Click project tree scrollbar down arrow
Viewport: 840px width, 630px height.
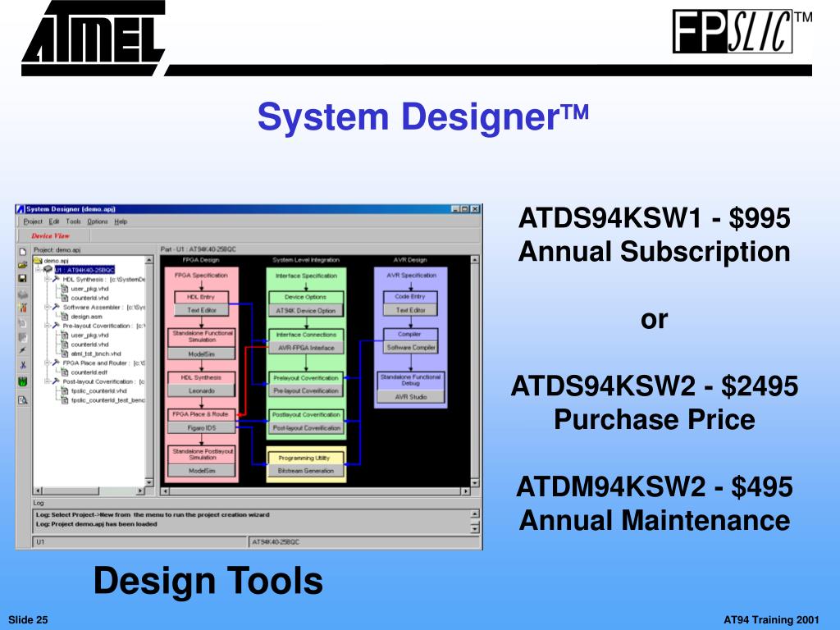[x=149, y=482]
